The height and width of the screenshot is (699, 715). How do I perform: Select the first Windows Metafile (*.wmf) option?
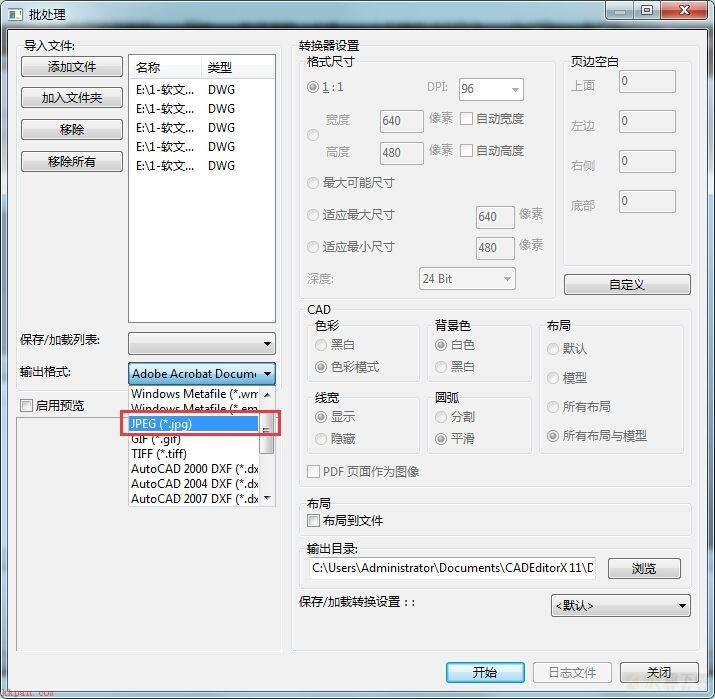tap(194, 394)
